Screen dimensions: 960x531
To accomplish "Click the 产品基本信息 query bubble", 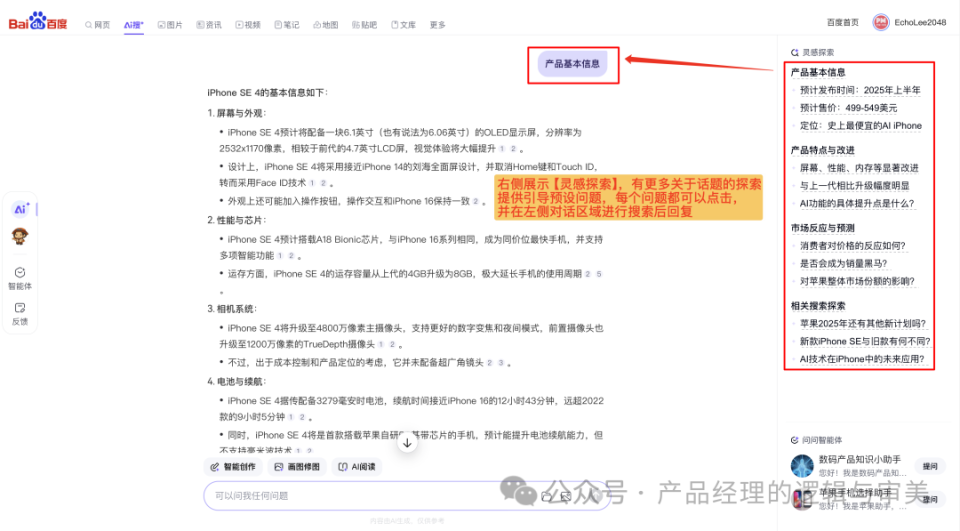I will [x=572, y=64].
